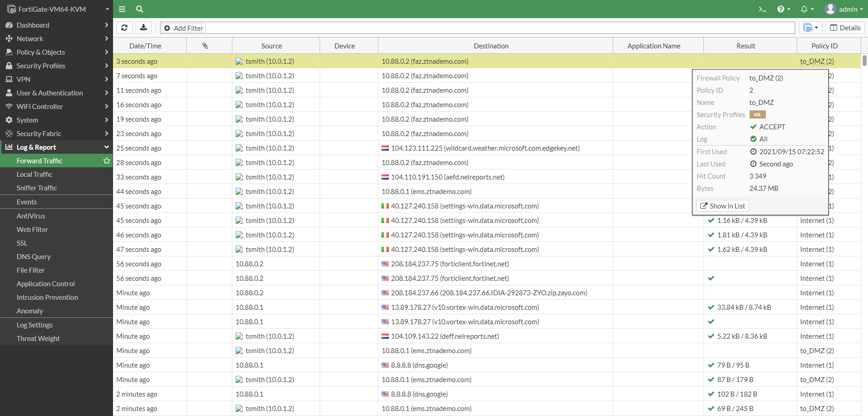868x416 pixels.
Task: Open the search magnifier icon
Action: click(x=140, y=9)
